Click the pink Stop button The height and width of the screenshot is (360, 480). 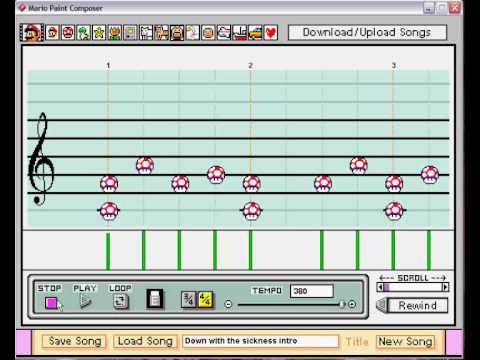[x=52, y=303]
